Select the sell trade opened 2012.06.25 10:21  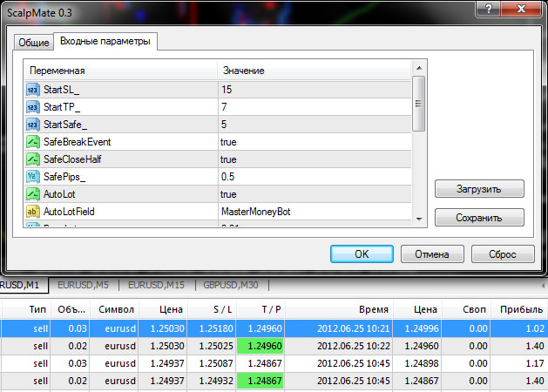point(274,328)
